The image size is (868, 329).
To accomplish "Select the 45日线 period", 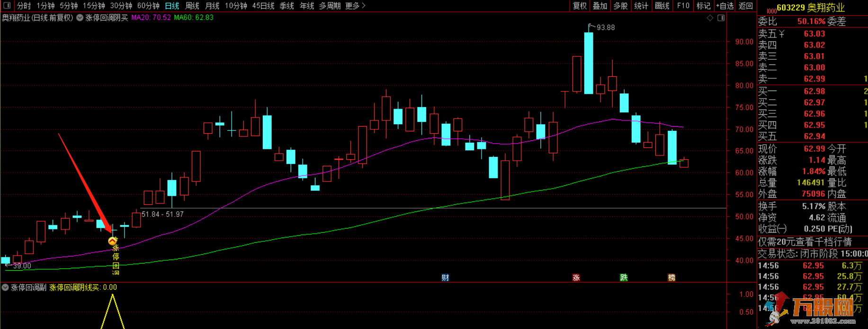I will pyautogui.click(x=263, y=6).
